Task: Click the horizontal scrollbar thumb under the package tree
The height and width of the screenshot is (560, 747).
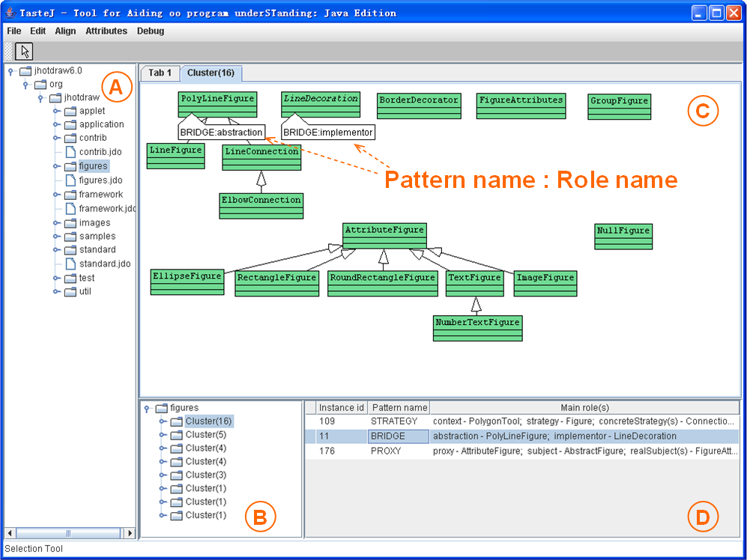Action: coord(68,533)
